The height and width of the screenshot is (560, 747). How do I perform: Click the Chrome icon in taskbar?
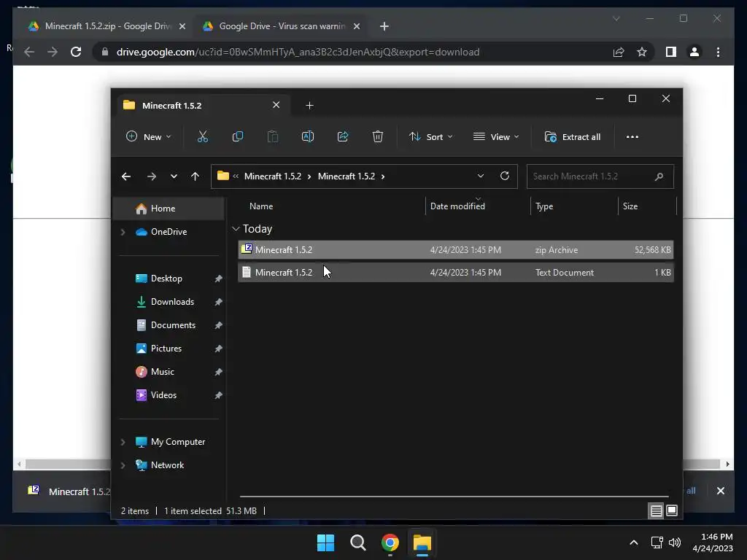click(390, 542)
